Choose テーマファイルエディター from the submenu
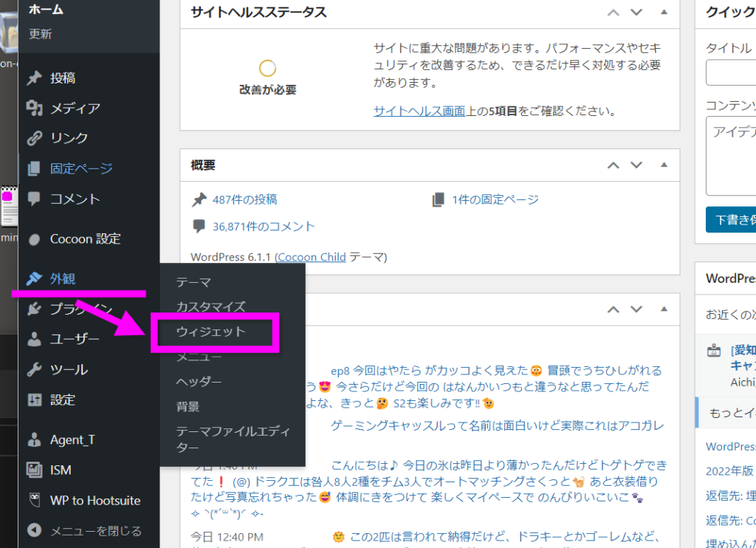756x548 pixels. (223, 439)
